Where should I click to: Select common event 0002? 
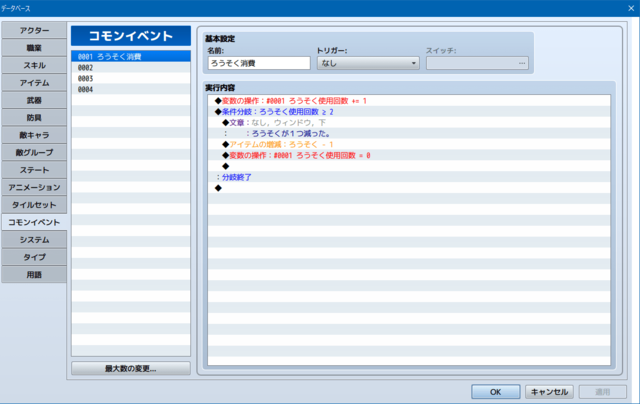131,67
